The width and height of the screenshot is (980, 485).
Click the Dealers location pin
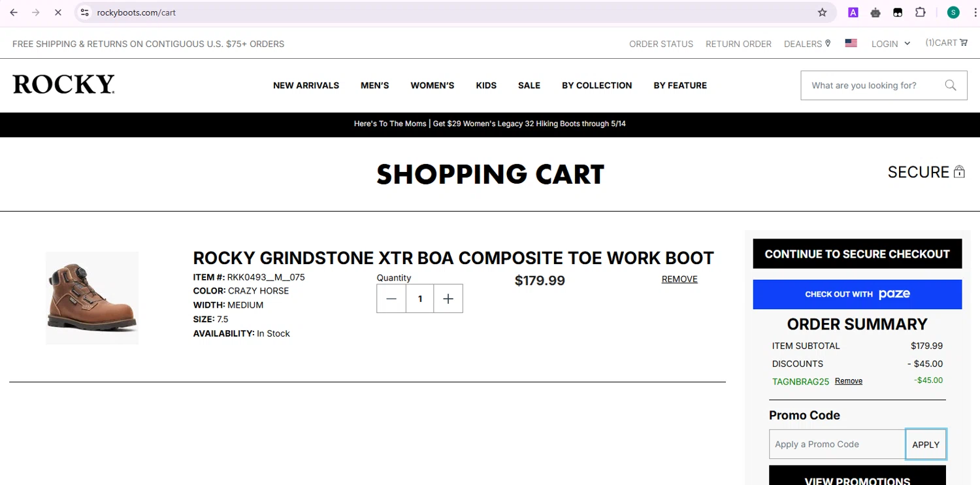tap(828, 43)
